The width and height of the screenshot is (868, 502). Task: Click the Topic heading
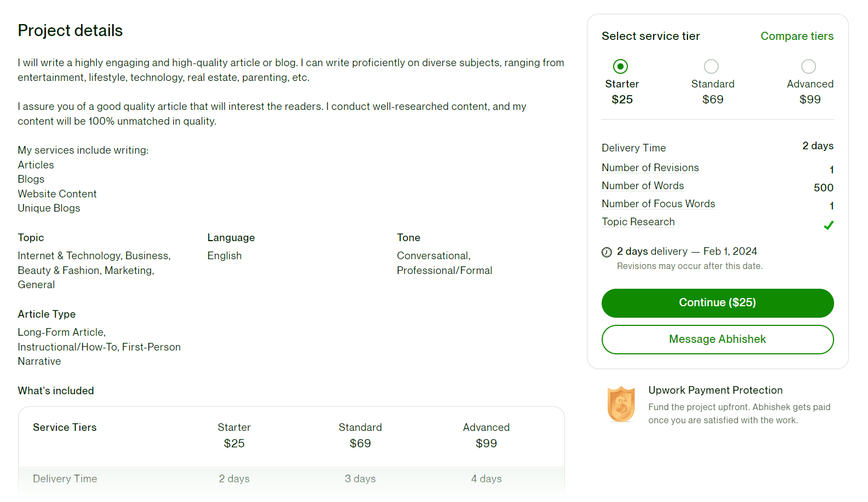[x=31, y=238]
